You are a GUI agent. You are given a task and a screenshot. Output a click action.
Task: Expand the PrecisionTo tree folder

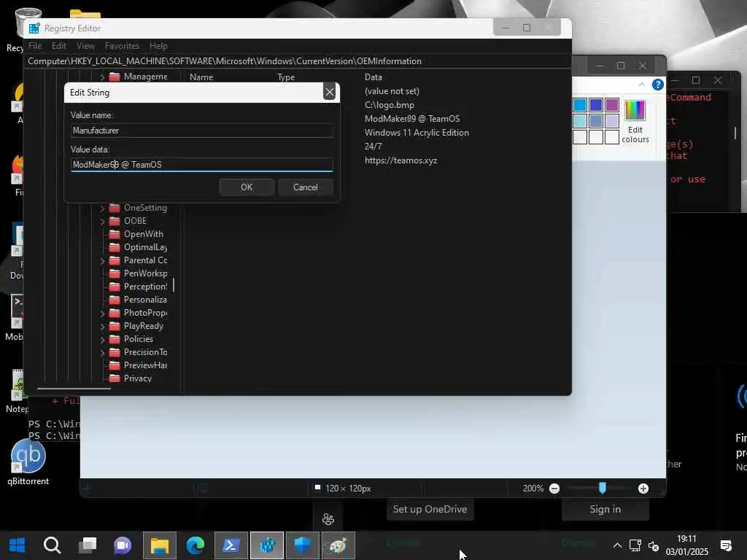click(x=102, y=352)
